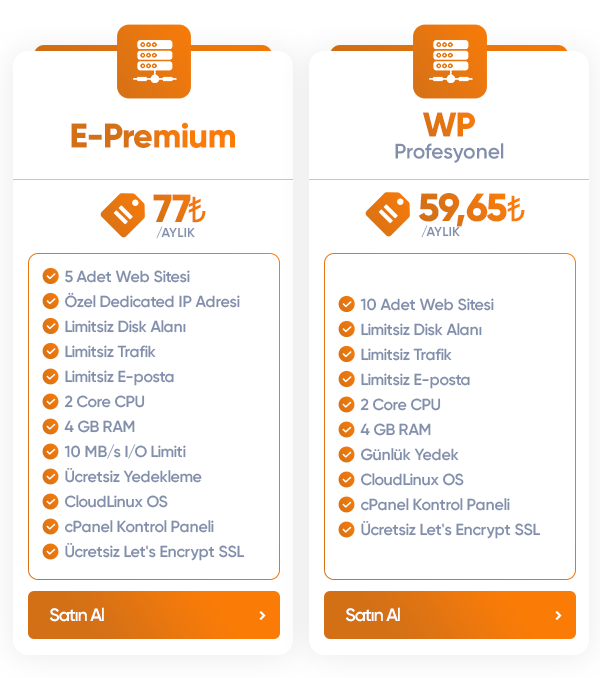Click checkmark beside 5 Adet Web Sitesi
Image resolution: width=600 pixels, height=678 pixels.
(x=51, y=276)
